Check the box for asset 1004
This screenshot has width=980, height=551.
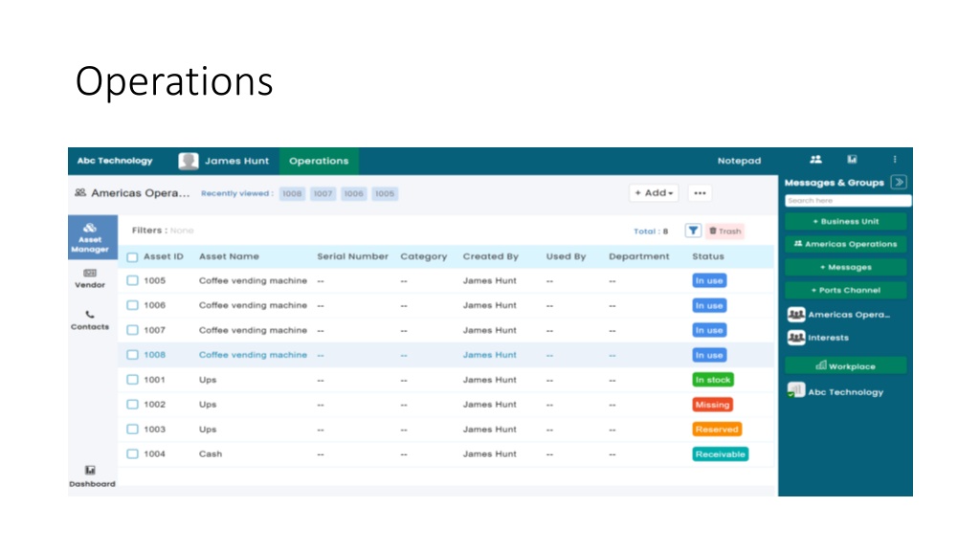(x=132, y=453)
